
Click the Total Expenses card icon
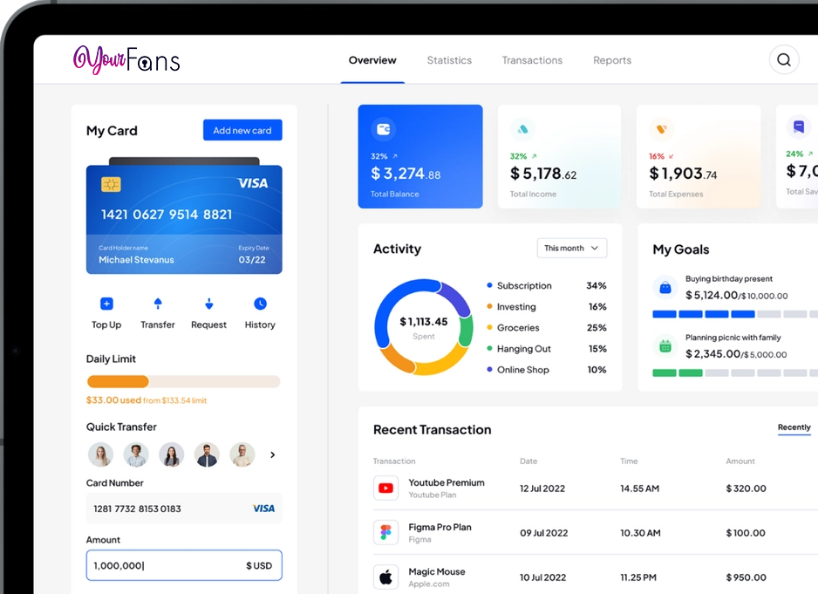coord(661,129)
